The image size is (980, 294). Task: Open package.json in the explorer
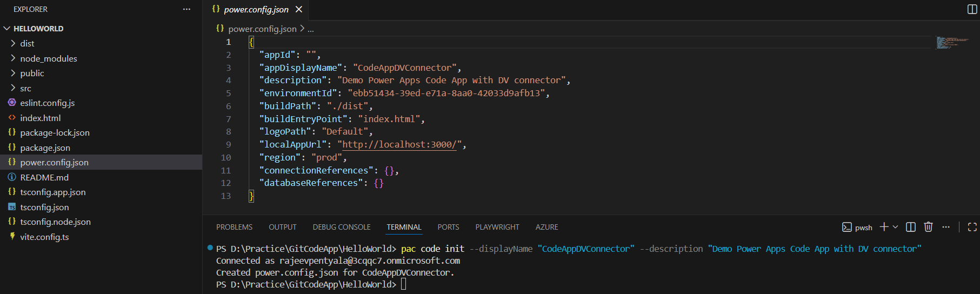[x=45, y=148]
